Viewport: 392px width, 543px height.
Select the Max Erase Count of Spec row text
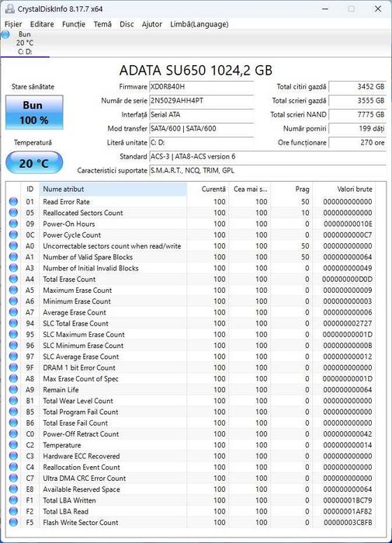[x=81, y=378]
